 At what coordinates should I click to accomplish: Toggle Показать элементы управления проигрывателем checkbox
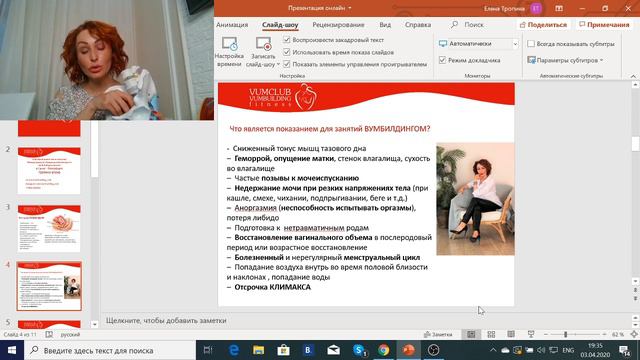[x=287, y=64]
